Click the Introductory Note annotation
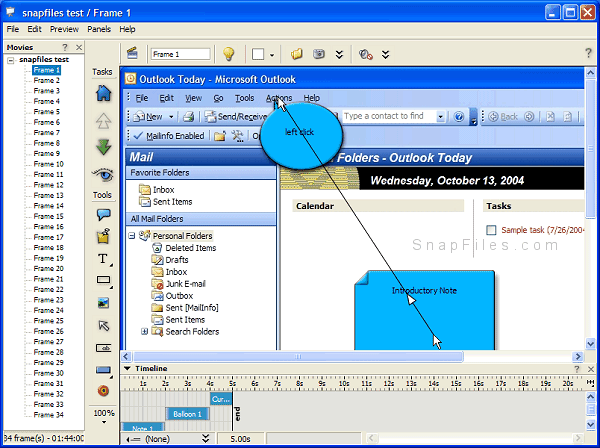Image resolution: width=600 pixels, height=448 pixels. click(424, 310)
